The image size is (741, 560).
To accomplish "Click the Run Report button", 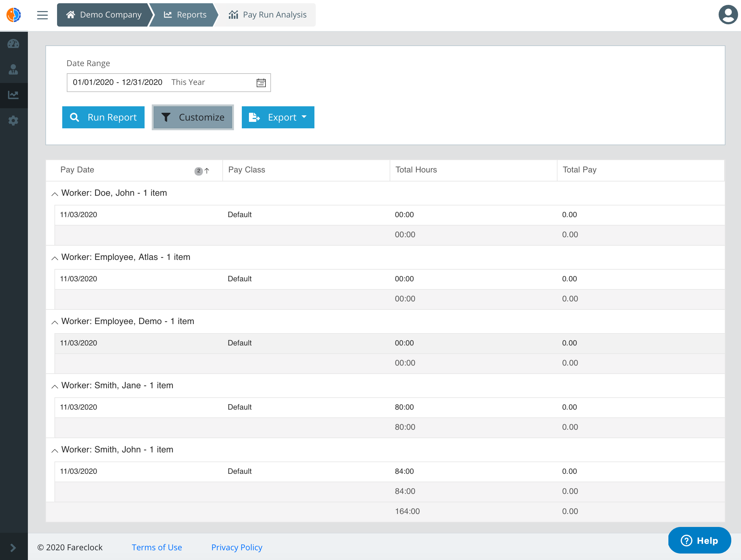I will [103, 117].
